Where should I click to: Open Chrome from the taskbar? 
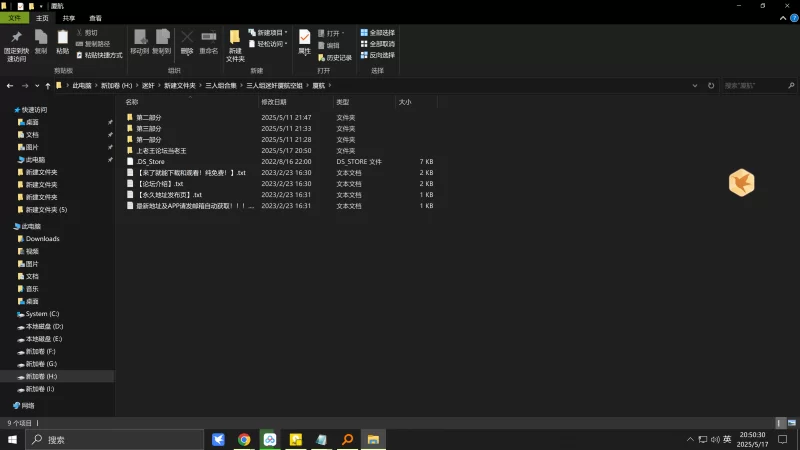pos(244,439)
